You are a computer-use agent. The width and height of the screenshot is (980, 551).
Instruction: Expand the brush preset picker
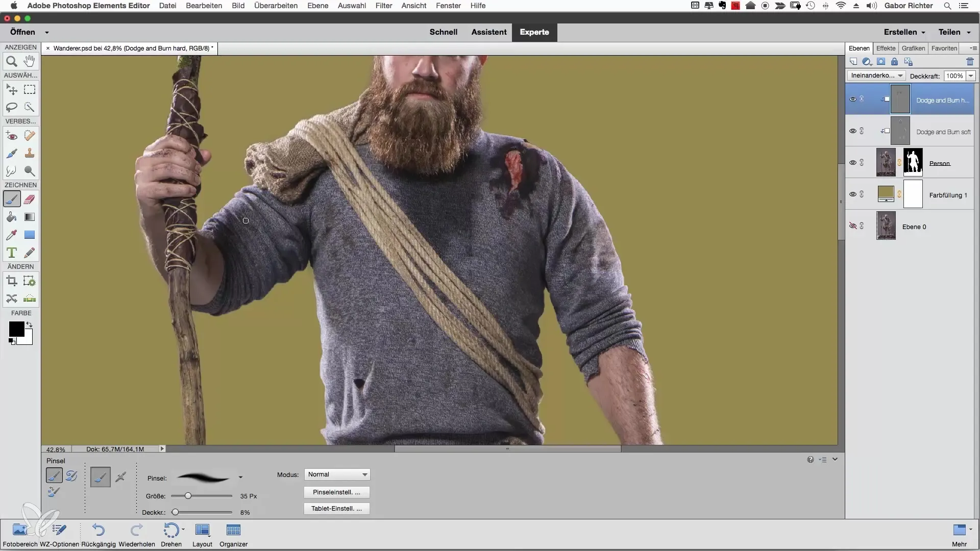pyautogui.click(x=240, y=478)
